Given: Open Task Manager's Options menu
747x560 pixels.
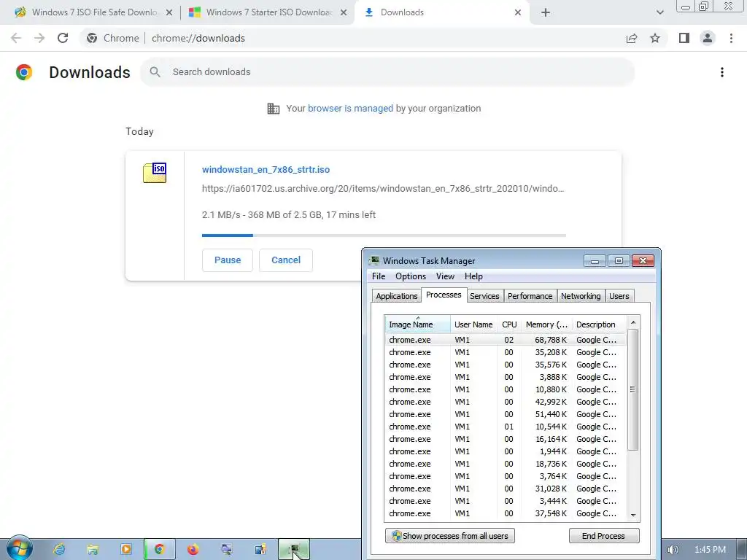Looking at the screenshot, I should click(x=411, y=276).
